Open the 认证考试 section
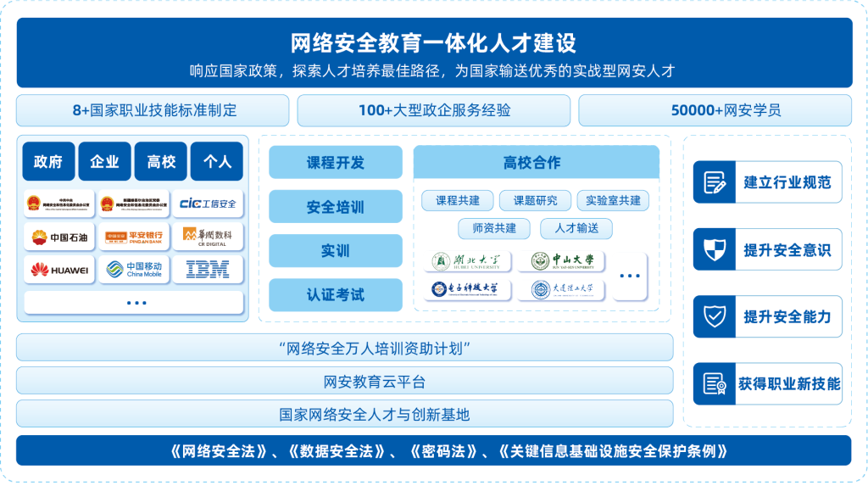The width and height of the screenshot is (868, 497). tap(336, 294)
